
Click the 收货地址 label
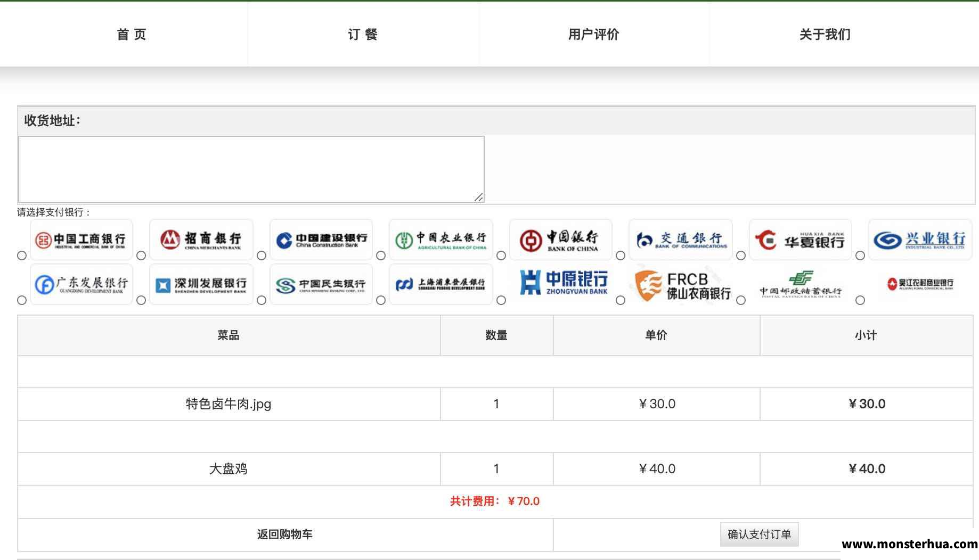(52, 121)
